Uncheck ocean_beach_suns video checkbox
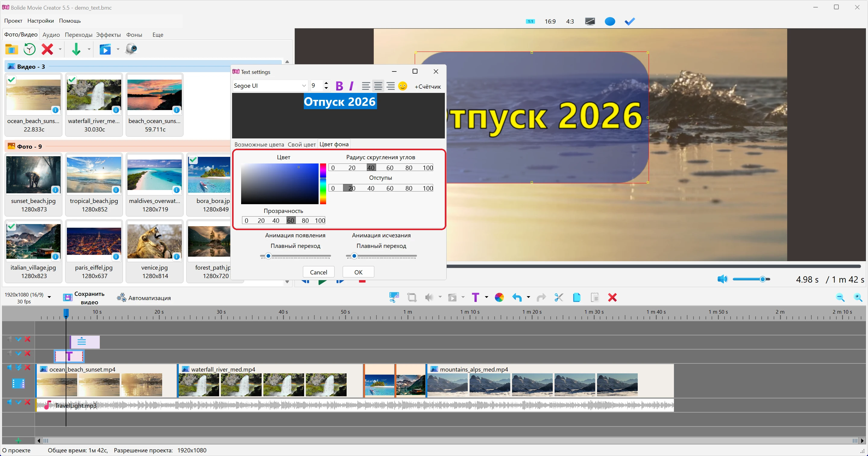Viewport: 868px width, 456px height. (x=11, y=80)
